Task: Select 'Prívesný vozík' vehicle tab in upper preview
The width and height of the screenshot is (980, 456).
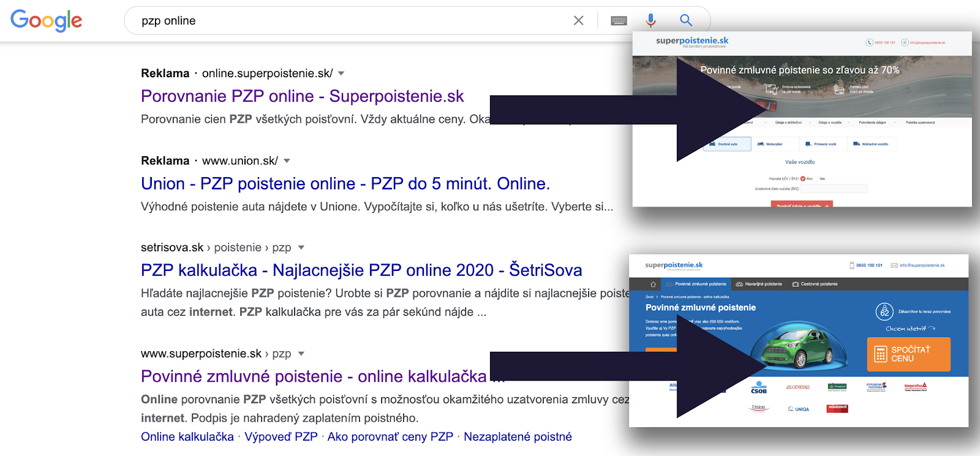Action: pos(823,144)
